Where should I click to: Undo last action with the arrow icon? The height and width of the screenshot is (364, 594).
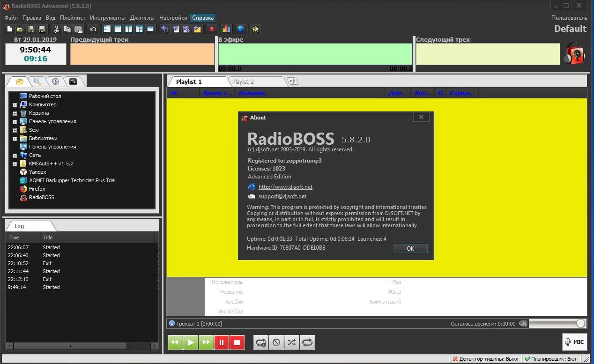pyautogui.click(x=93, y=29)
